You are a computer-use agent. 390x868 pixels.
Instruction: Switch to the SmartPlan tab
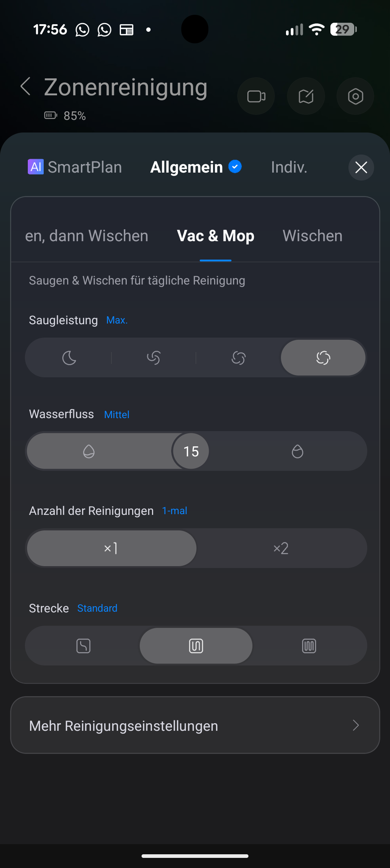(x=75, y=167)
